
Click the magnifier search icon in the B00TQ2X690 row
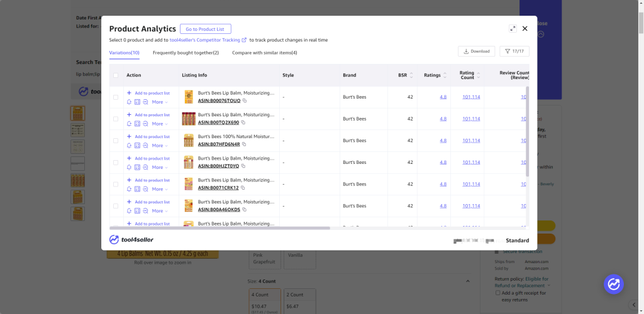tap(145, 124)
